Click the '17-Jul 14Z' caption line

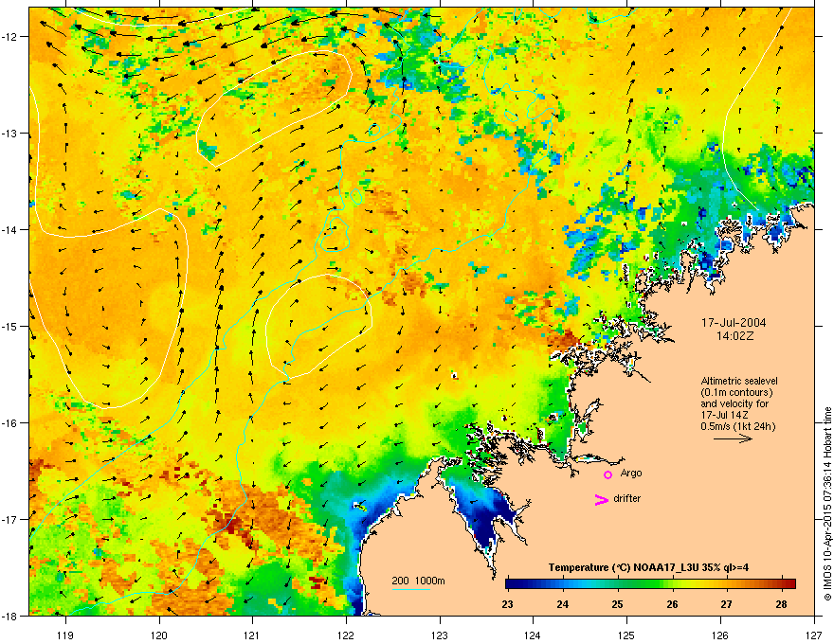pos(722,416)
